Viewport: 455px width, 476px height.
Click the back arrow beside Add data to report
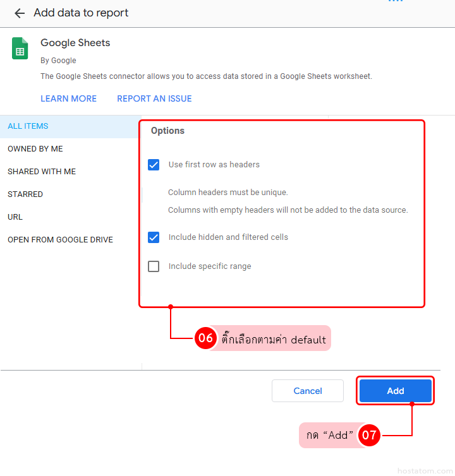coord(20,13)
